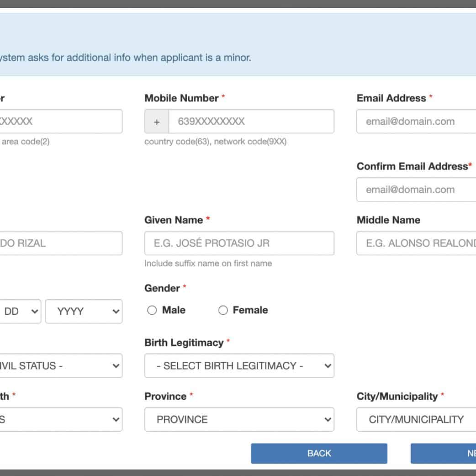476x476 pixels.
Task: Select the Female gender radio button
Action: [223, 311]
